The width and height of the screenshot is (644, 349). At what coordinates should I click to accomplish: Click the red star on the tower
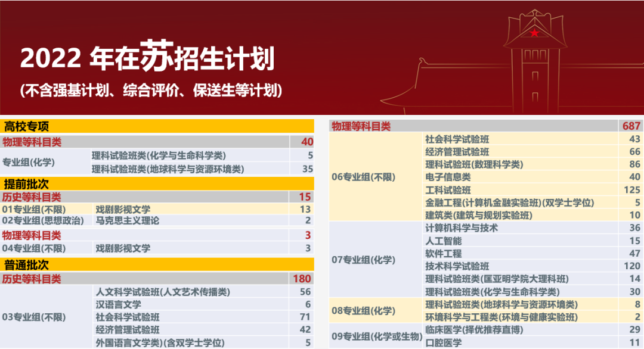click(x=534, y=33)
